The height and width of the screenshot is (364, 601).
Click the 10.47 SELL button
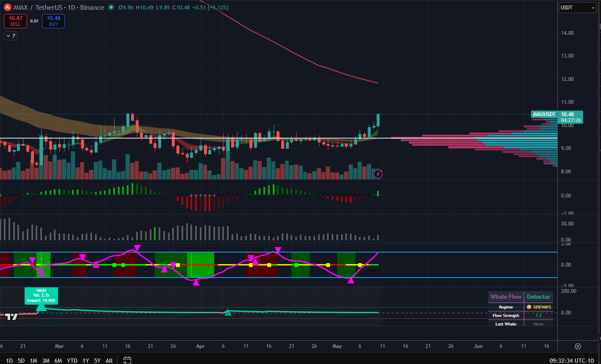pyautogui.click(x=16, y=21)
